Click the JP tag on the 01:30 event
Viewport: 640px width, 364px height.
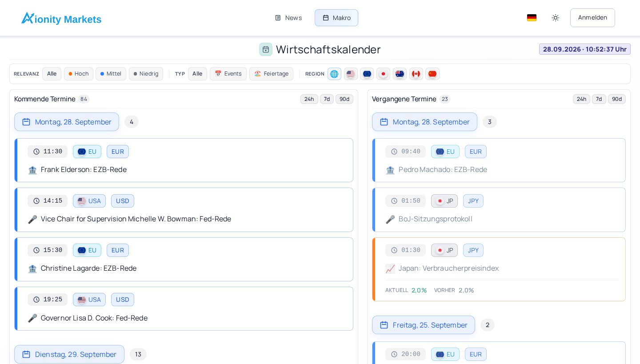click(x=444, y=250)
